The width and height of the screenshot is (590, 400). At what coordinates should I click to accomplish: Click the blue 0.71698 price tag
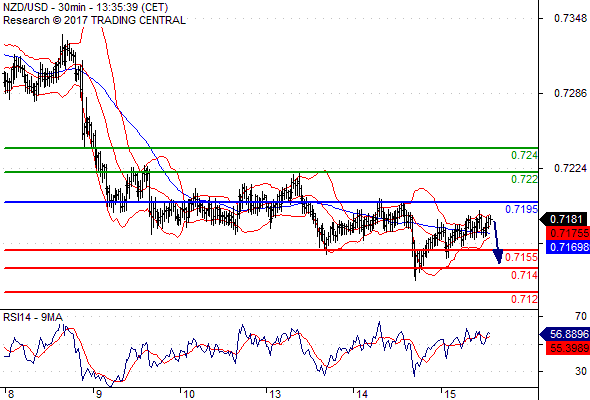[x=567, y=247]
